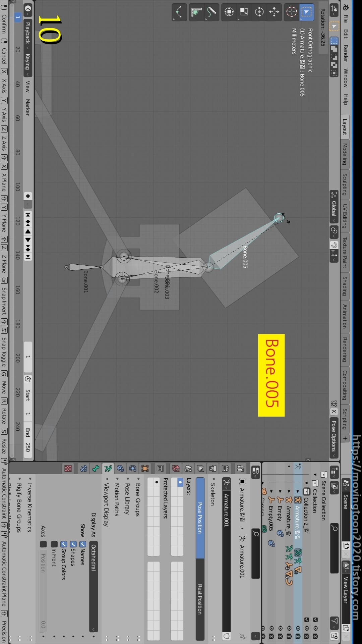Switch to the Modeling workspace tab
The height and width of the screenshot is (644, 362).
point(345,154)
